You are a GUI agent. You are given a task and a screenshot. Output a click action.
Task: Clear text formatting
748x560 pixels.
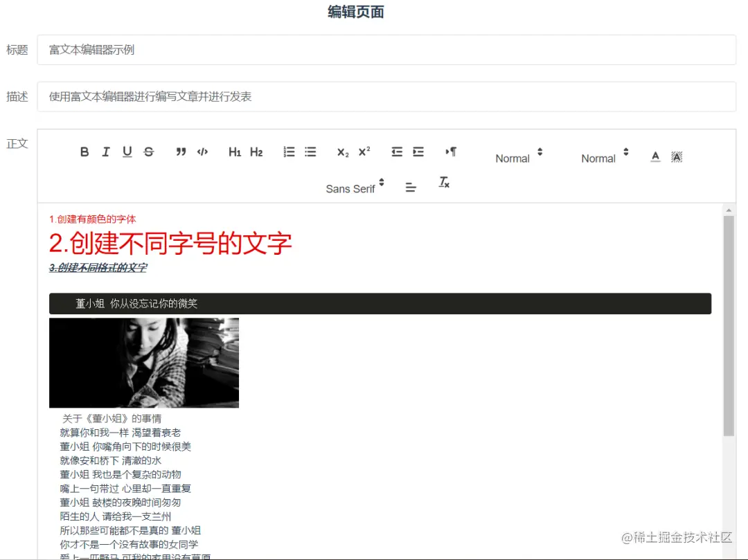point(444,183)
